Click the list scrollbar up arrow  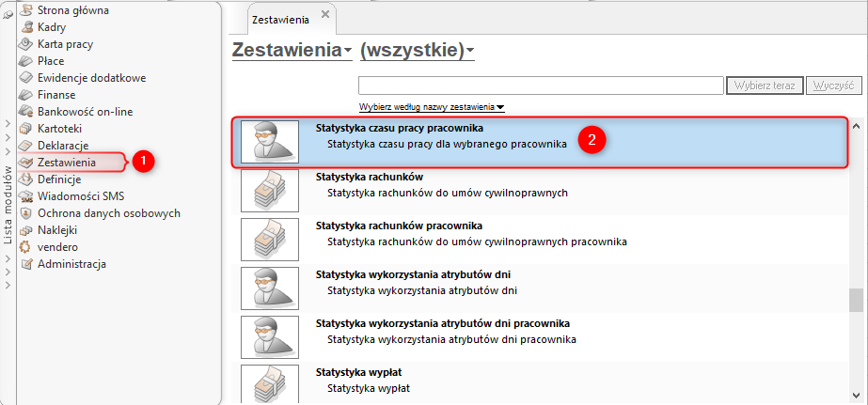click(857, 125)
